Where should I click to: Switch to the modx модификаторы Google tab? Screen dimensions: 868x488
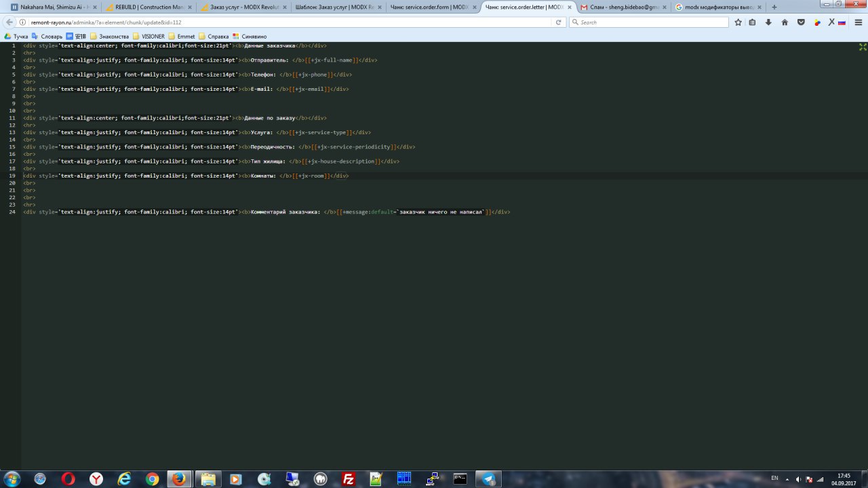coord(719,7)
